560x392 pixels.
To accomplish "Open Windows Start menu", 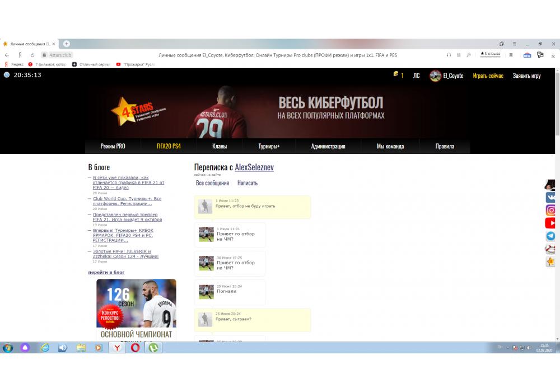I will point(7,347).
